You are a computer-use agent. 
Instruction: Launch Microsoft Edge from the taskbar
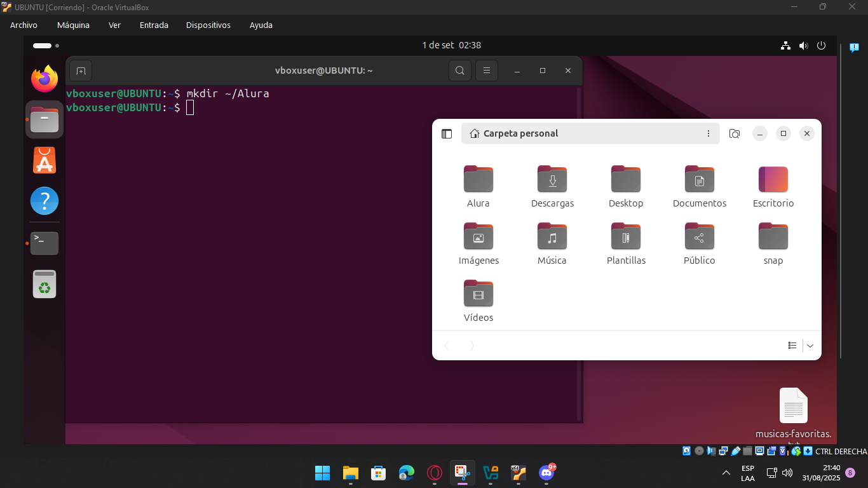pyautogui.click(x=407, y=473)
